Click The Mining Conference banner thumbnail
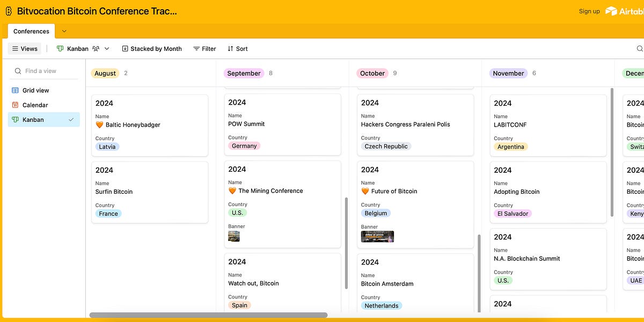644x322 pixels. pos(234,236)
